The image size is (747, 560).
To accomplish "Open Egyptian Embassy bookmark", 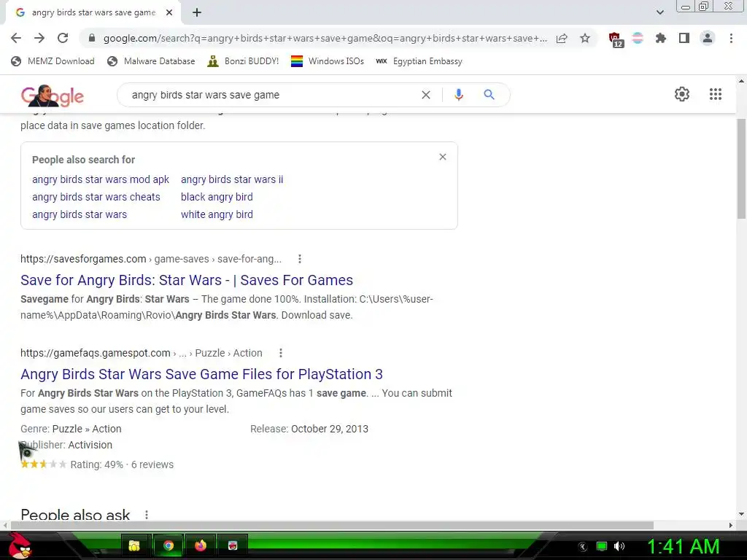I will click(x=419, y=61).
